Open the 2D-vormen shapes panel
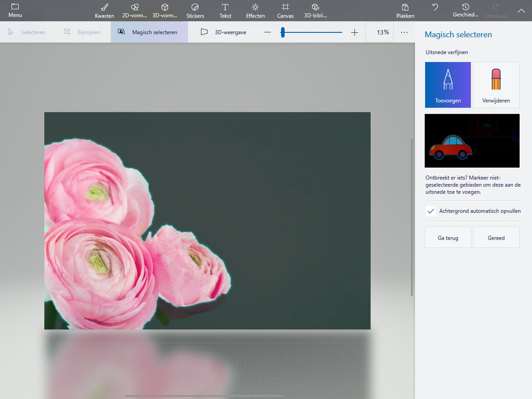 point(134,11)
